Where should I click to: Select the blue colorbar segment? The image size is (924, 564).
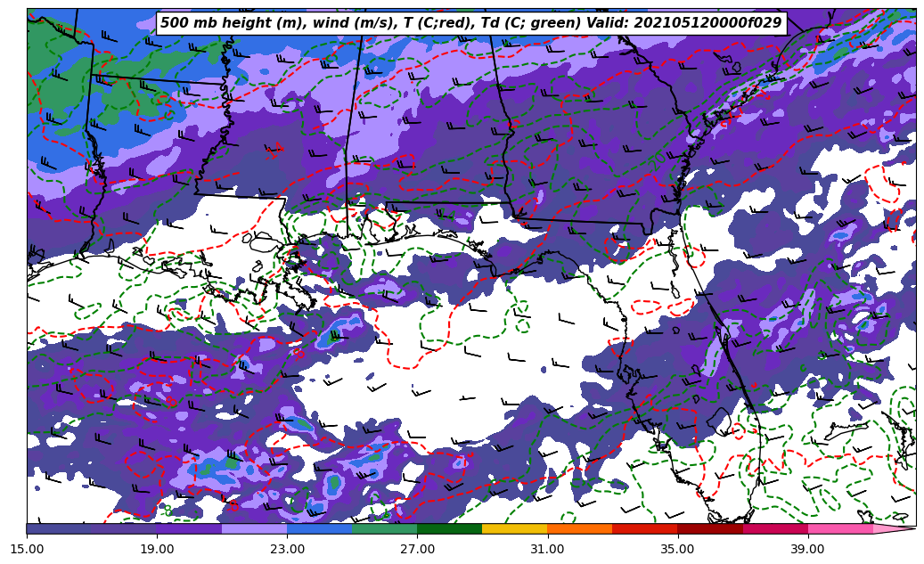coord(319,528)
